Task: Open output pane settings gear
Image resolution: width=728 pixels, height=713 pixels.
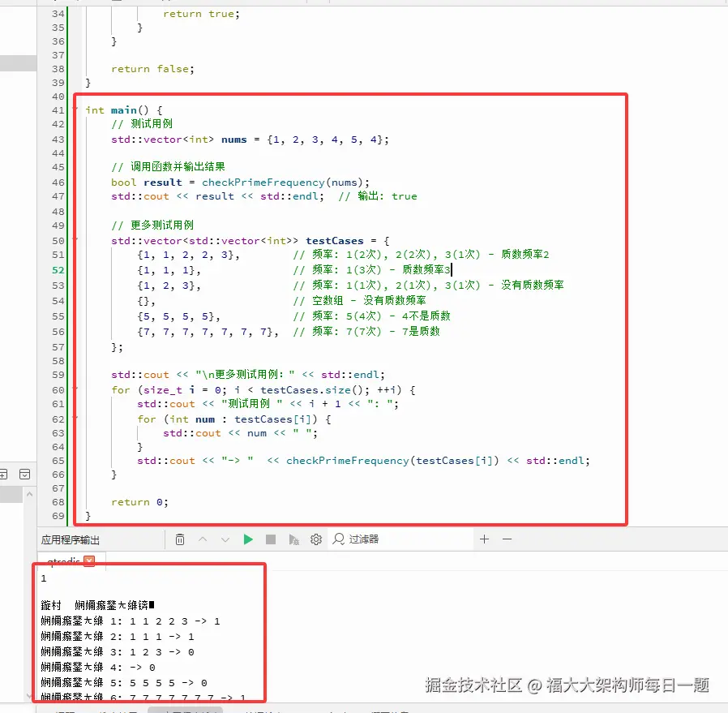Action: point(316,539)
